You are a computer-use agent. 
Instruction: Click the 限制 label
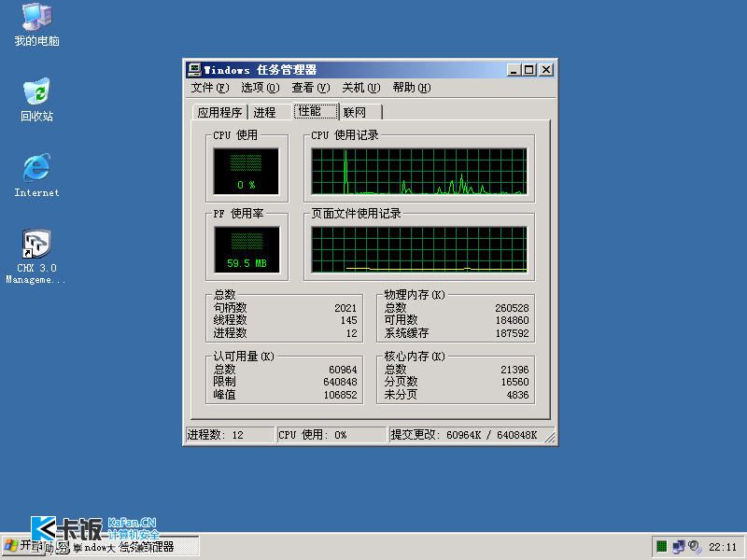point(224,382)
